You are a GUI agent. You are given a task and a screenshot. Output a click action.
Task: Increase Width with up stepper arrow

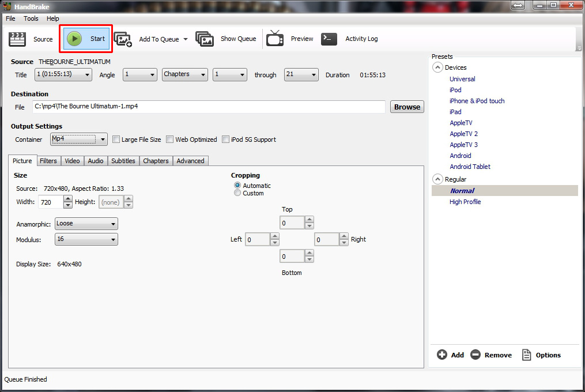tap(67, 199)
